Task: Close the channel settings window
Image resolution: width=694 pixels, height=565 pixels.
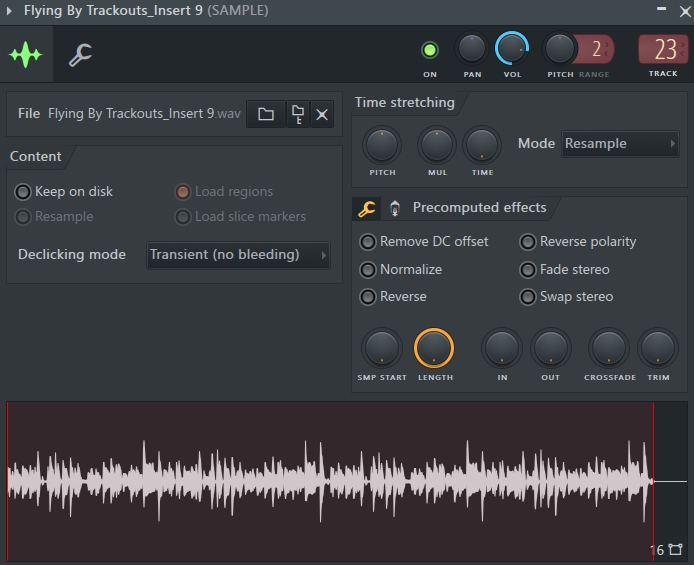Action: coord(685,12)
